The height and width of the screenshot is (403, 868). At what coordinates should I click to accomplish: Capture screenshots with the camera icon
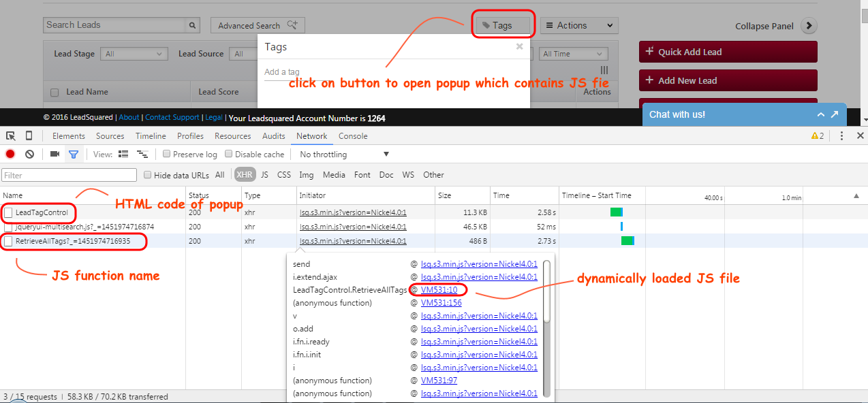[55, 154]
